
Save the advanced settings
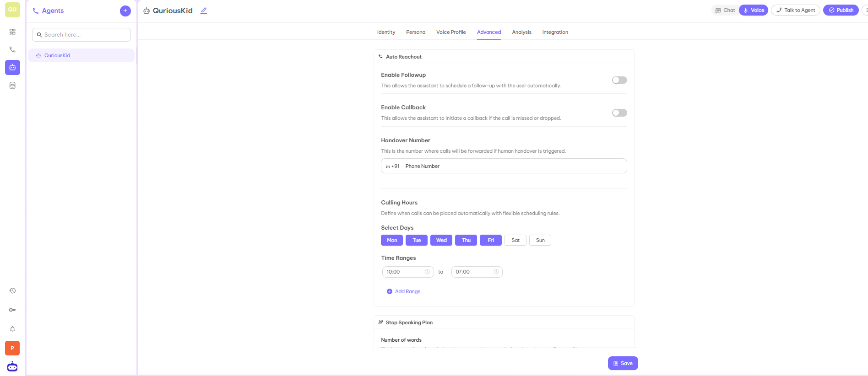[x=623, y=363]
